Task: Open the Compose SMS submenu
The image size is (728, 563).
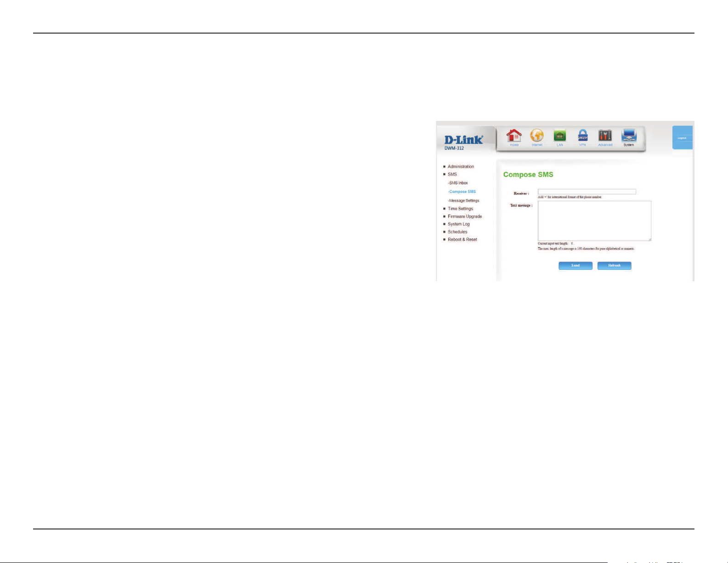Action: click(462, 192)
